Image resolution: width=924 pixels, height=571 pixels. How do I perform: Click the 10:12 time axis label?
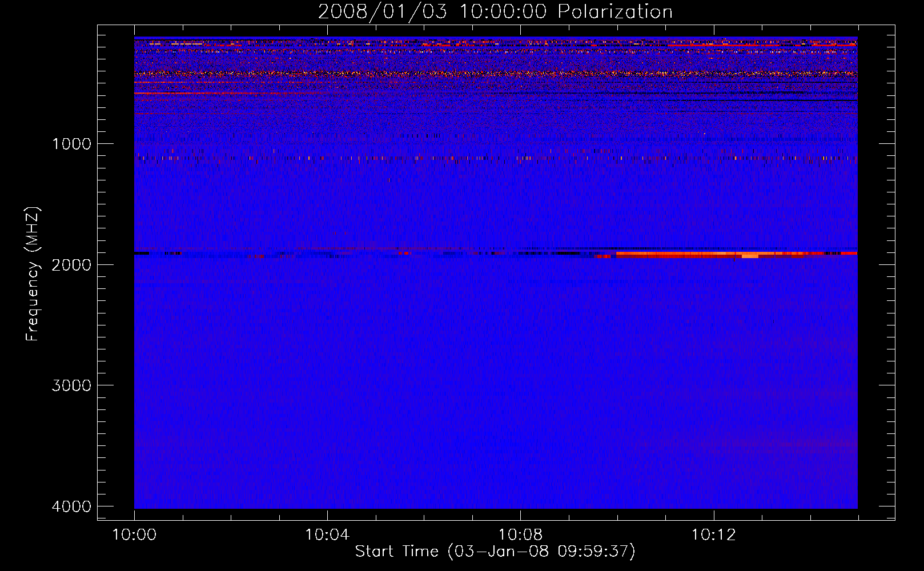coord(713,535)
